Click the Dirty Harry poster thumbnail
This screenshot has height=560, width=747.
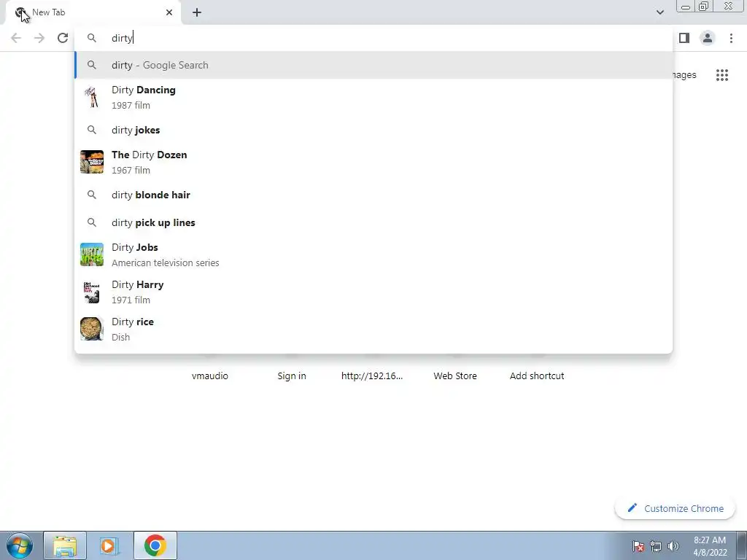click(x=92, y=292)
